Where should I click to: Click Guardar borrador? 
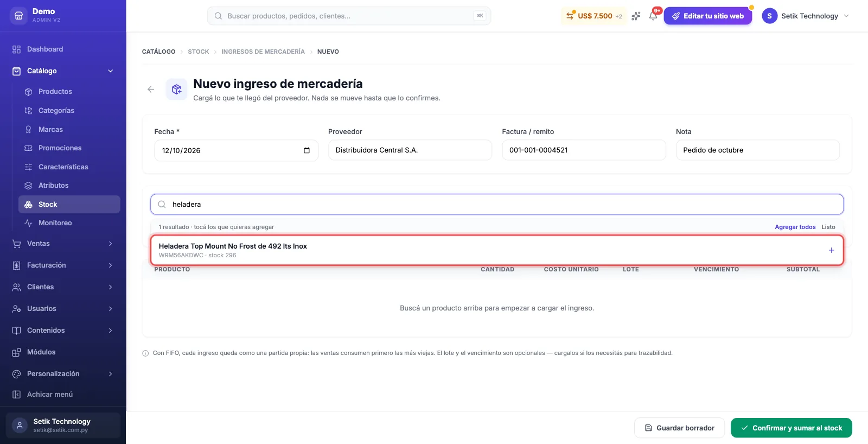tap(679, 428)
